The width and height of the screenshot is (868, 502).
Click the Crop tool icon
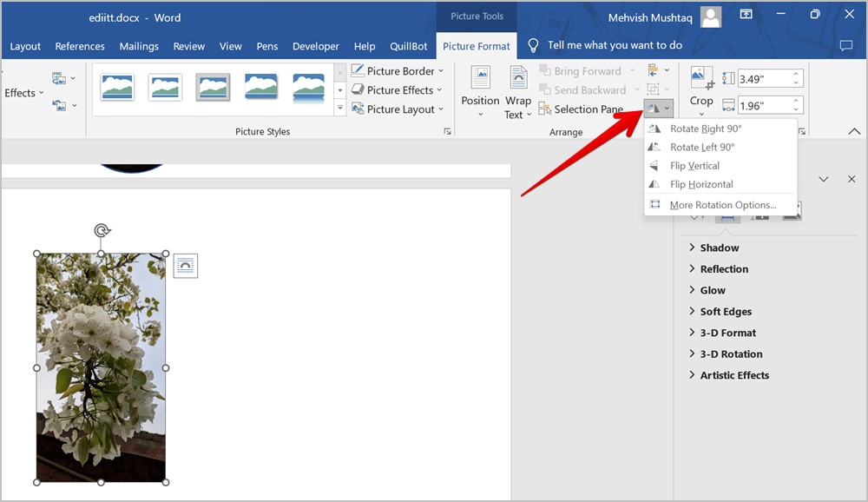tap(701, 78)
